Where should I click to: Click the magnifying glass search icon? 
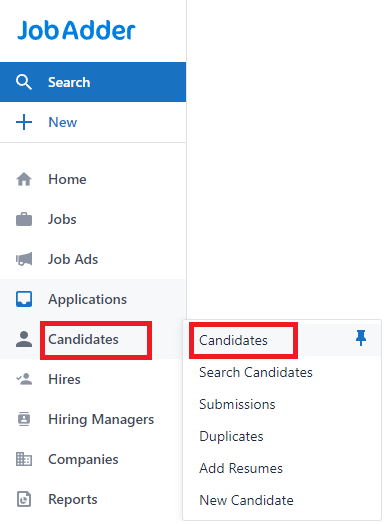[24, 82]
